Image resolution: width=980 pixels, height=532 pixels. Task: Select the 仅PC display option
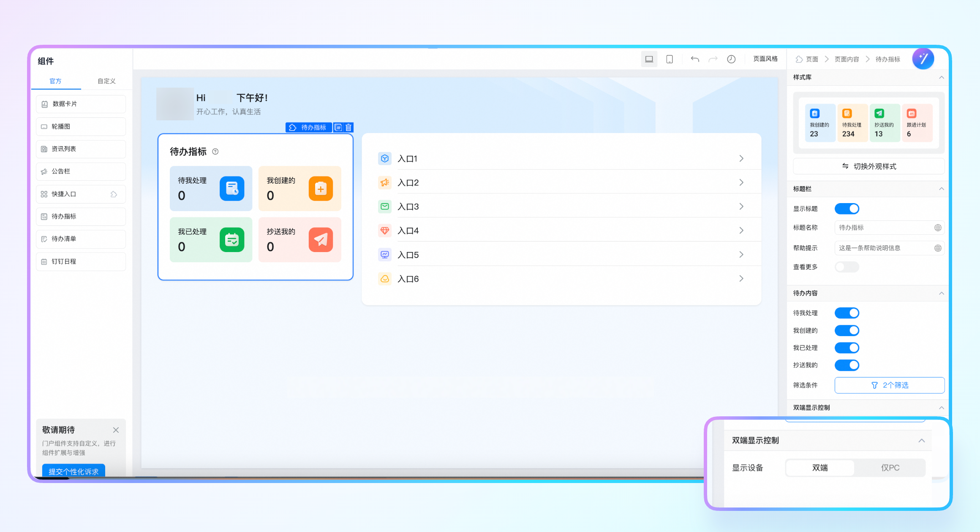pos(890,468)
